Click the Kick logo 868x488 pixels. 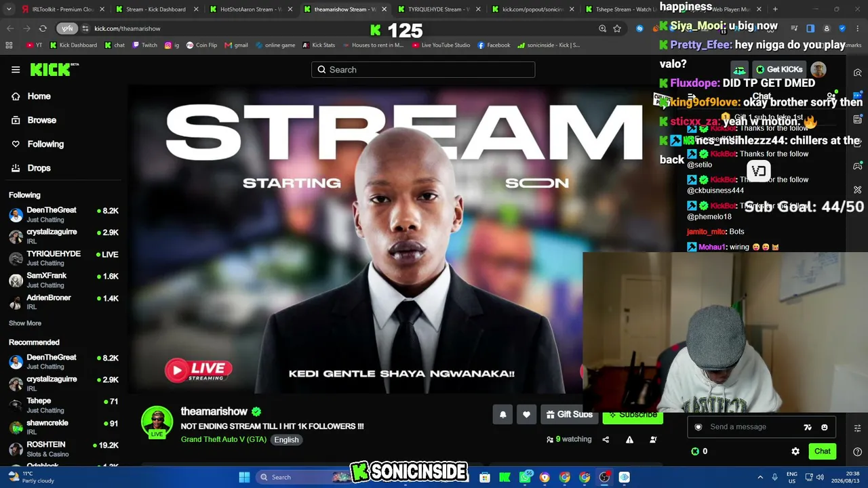(54, 69)
